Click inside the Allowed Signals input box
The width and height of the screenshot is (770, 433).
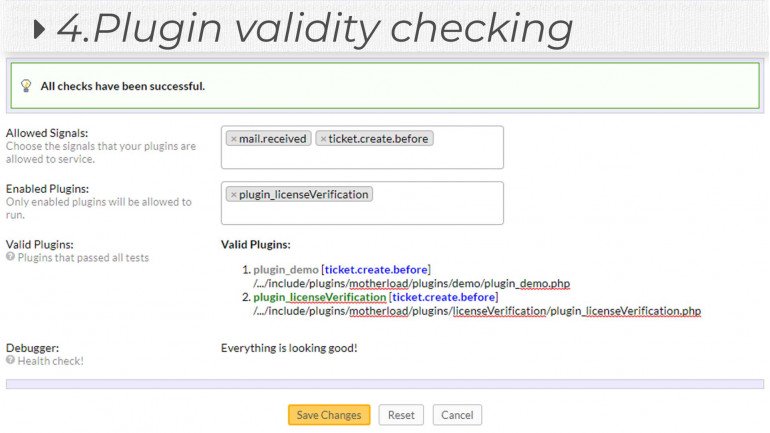[362, 147]
